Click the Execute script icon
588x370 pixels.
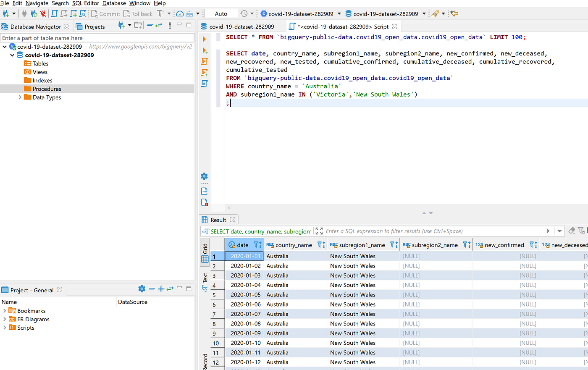pos(205,61)
